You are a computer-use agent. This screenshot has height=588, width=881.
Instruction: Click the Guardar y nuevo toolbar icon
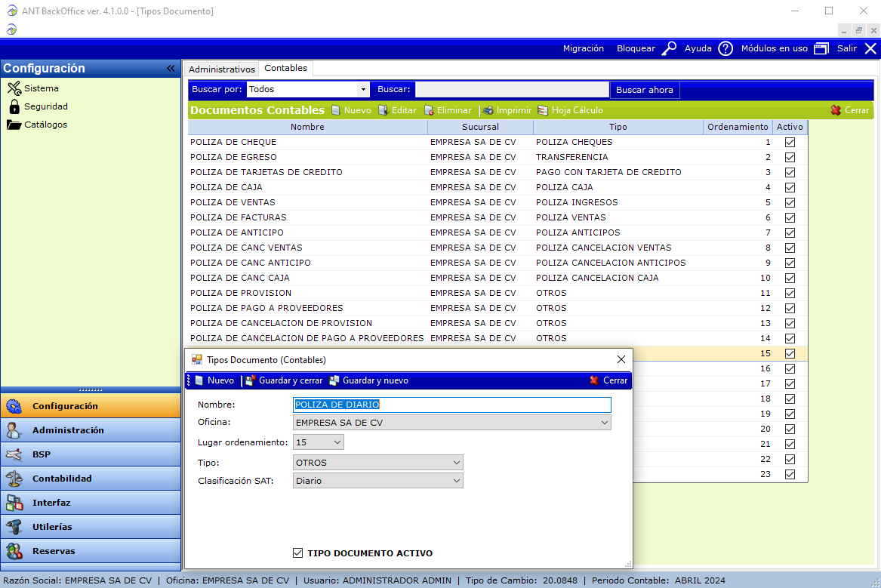point(334,380)
